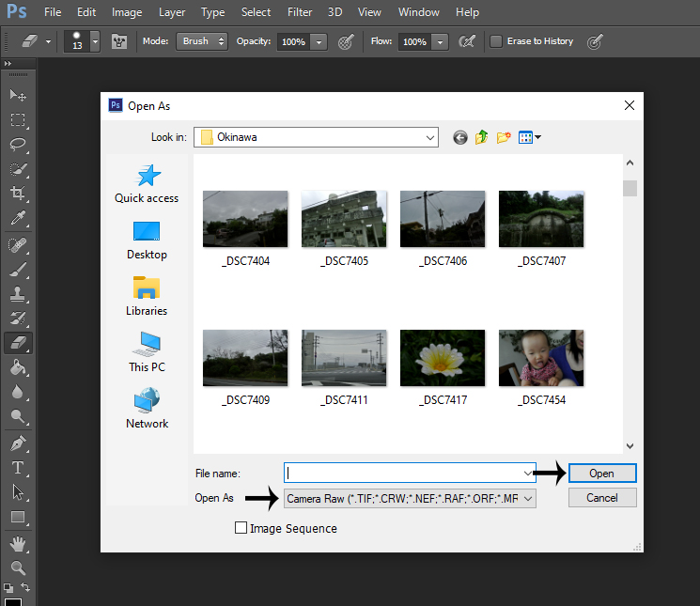Select the Horizontal Type tool
The height and width of the screenshot is (606, 700).
[17, 467]
